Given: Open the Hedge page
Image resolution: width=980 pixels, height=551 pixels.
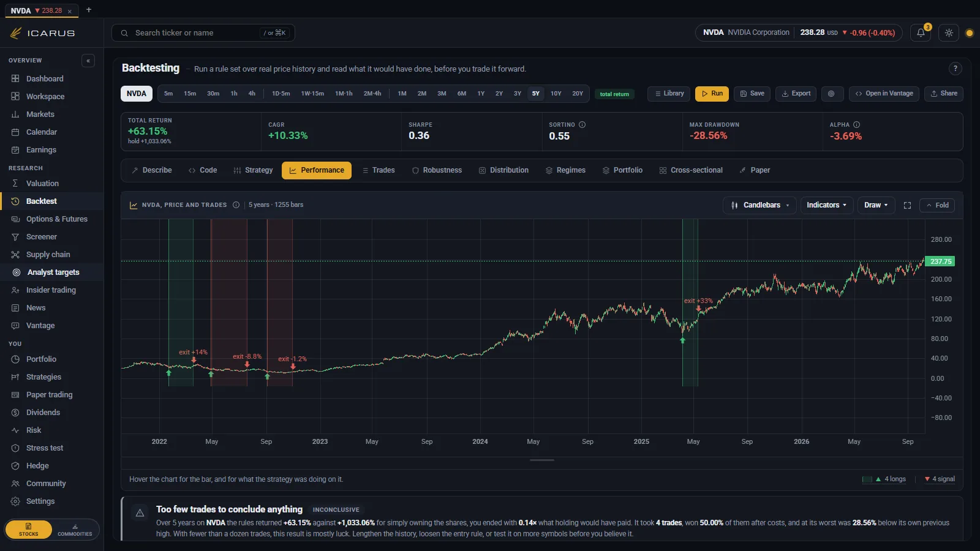Looking at the screenshot, I should [x=52, y=466].
